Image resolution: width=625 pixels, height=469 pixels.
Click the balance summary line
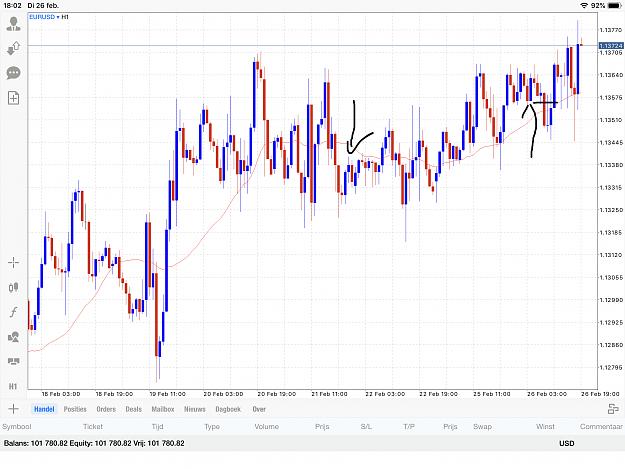[x=94, y=443]
